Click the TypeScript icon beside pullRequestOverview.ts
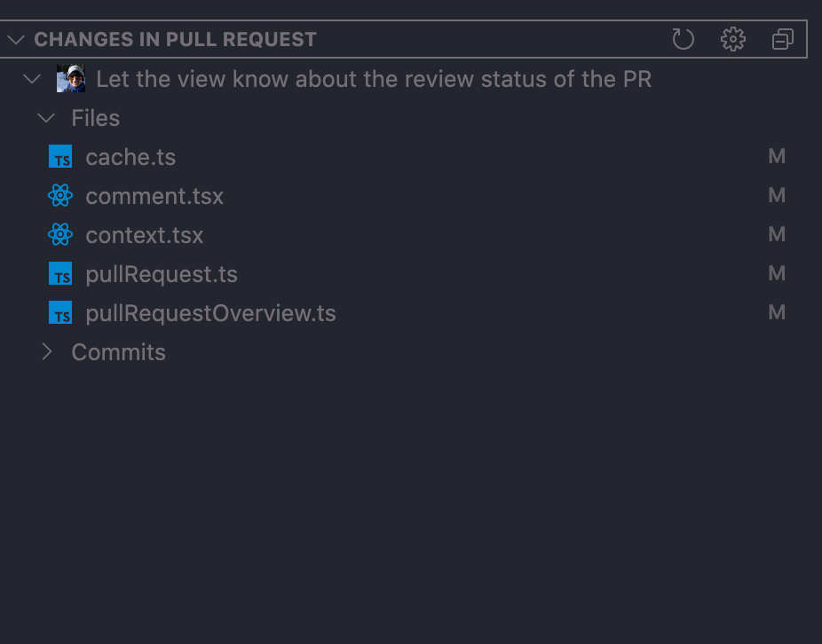 (60, 313)
